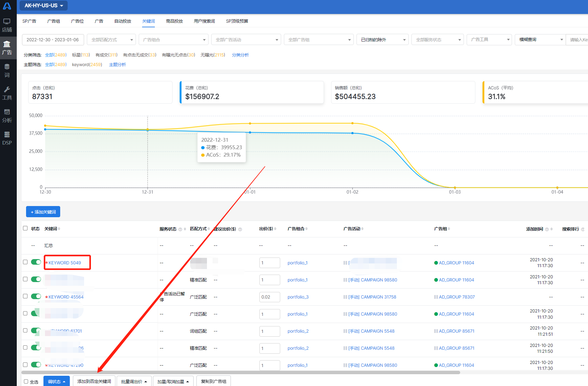This screenshot has height=386, width=588.
Task: Click help icon next to 添加时间 header
Action: 547,229
